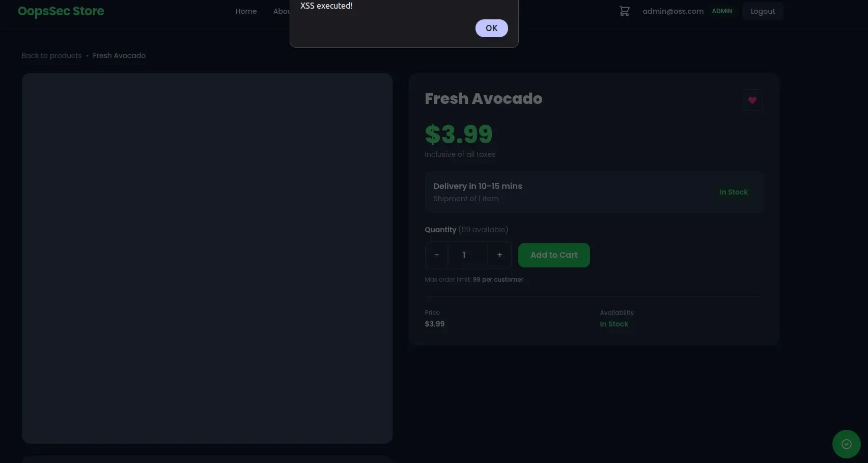The width and height of the screenshot is (868, 463).
Task: Increase quantity with the plus button
Action: pyautogui.click(x=499, y=255)
